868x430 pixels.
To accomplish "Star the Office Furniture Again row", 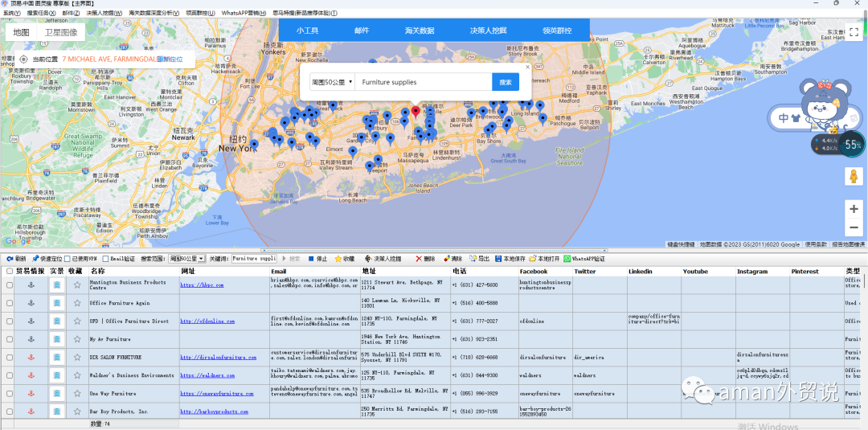I will [77, 303].
